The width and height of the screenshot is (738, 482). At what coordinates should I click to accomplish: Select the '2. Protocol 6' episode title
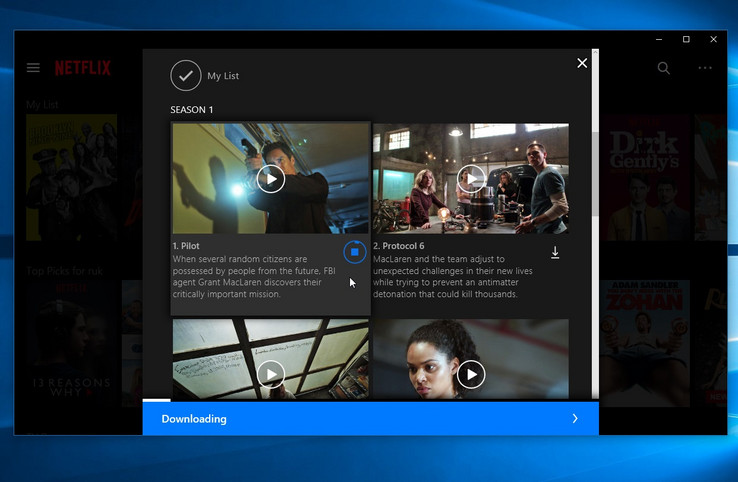tap(399, 246)
